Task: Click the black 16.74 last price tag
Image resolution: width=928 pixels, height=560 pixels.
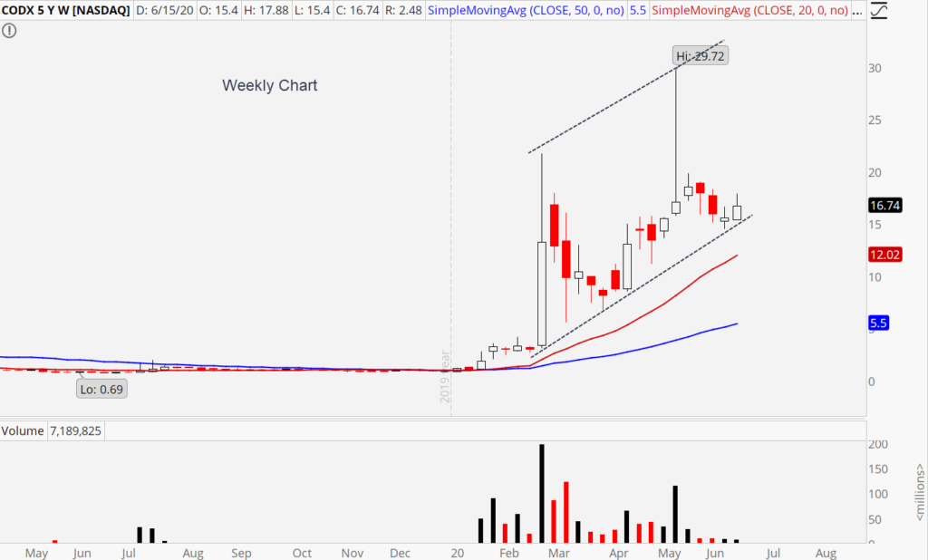Action: coord(884,206)
